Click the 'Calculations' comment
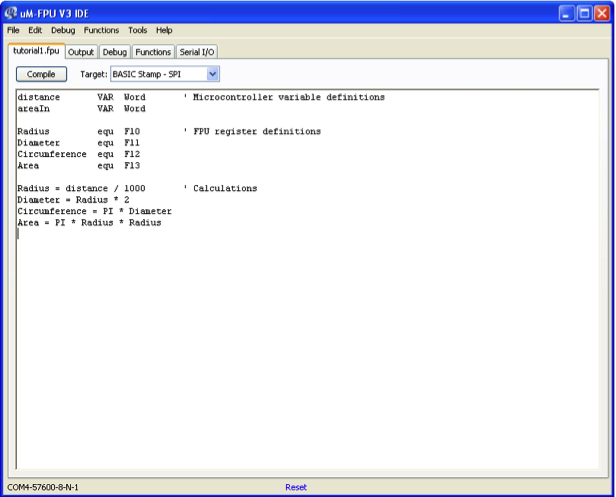The height and width of the screenshot is (497, 616). tap(225, 188)
